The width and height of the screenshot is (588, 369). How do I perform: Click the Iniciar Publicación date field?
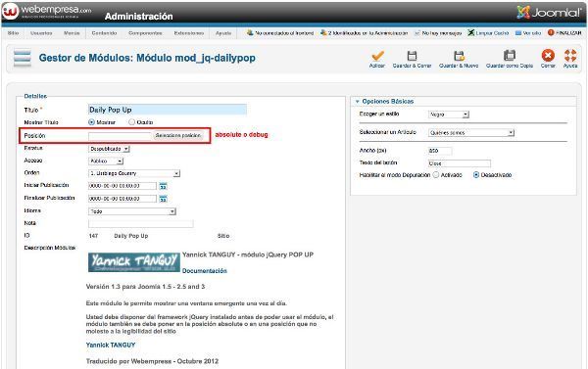click(x=122, y=186)
